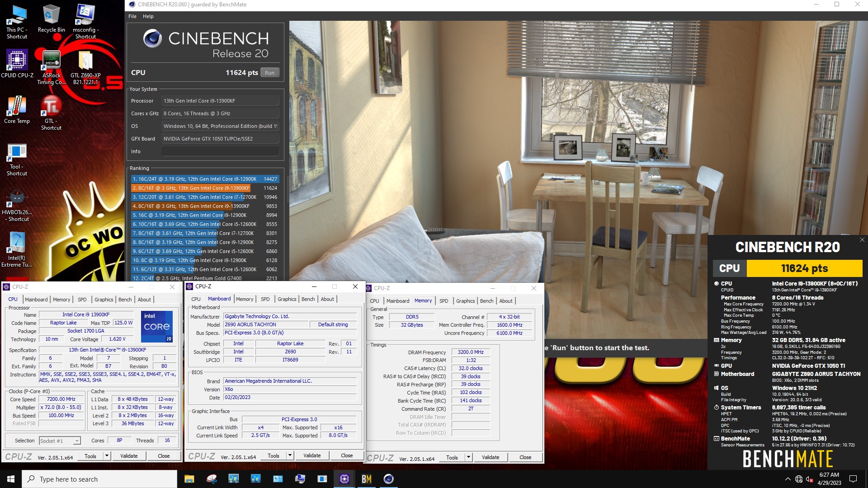The width and height of the screenshot is (868, 488).
Task: Click the Info input field in Cinebench
Action: 220,151
